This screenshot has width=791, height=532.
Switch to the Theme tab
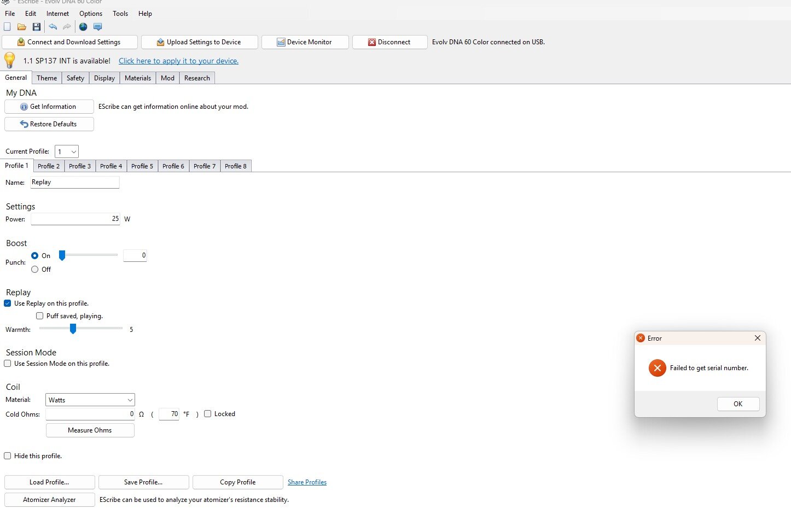(47, 78)
